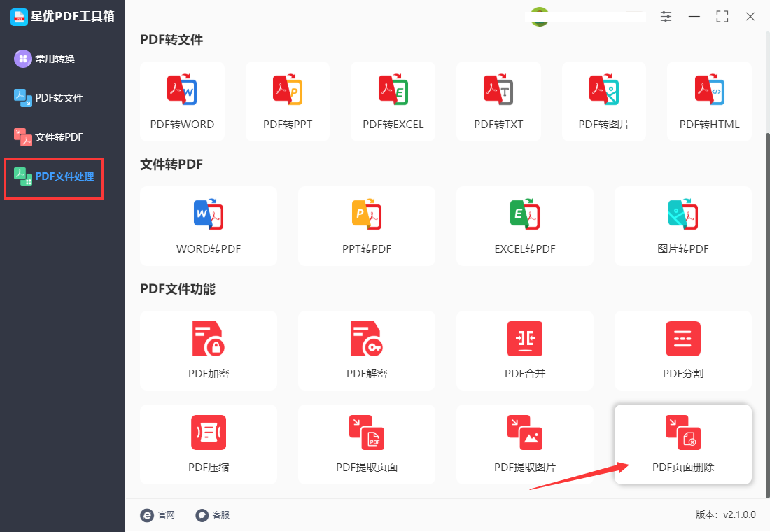
Task: Click the vertical scrollbar thumb
Action: (767, 314)
